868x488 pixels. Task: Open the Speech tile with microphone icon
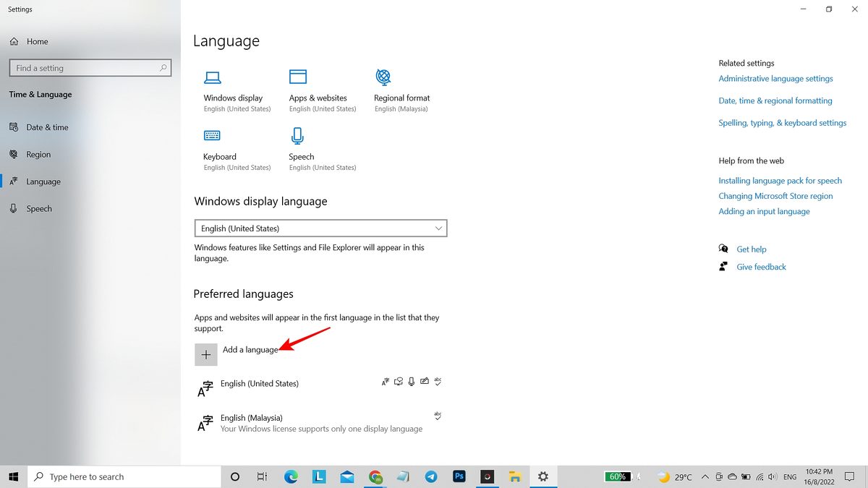(322, 150)
